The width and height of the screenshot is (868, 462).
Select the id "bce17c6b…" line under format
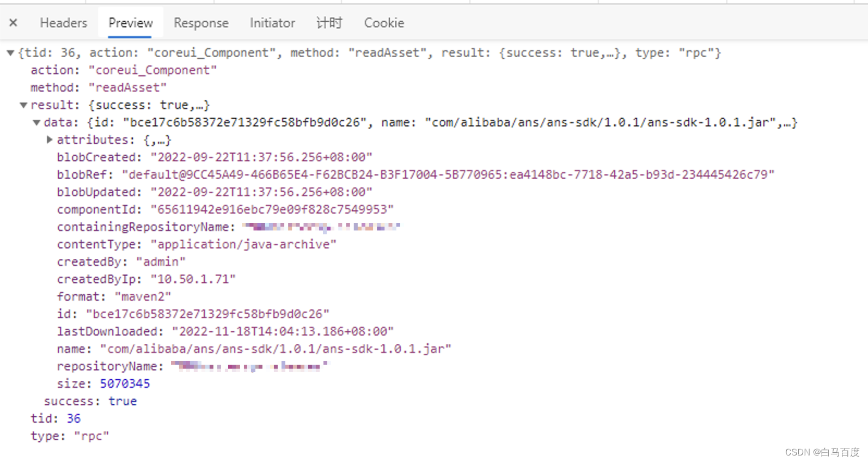(193, 314)
